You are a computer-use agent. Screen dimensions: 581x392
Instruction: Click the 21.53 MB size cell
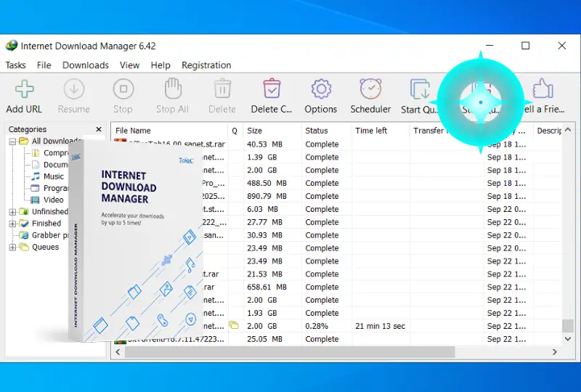(264, 274)
